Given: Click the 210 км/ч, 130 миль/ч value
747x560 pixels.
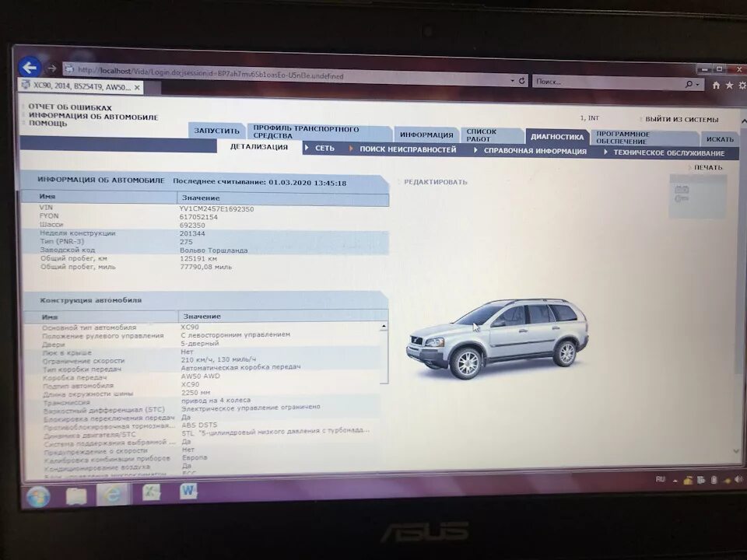Looking at the screenshot, I should 218,359.
